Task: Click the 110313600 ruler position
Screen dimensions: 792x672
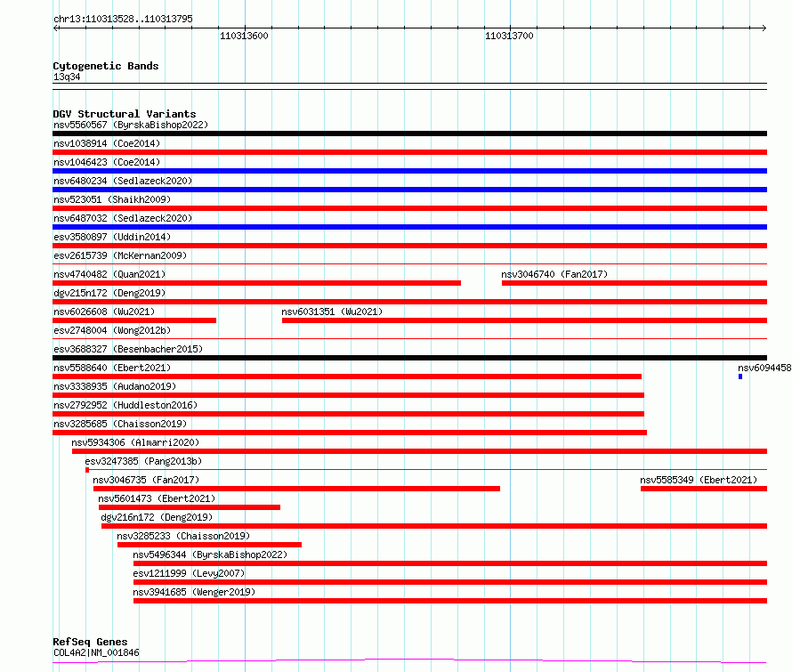Action: 244,36
